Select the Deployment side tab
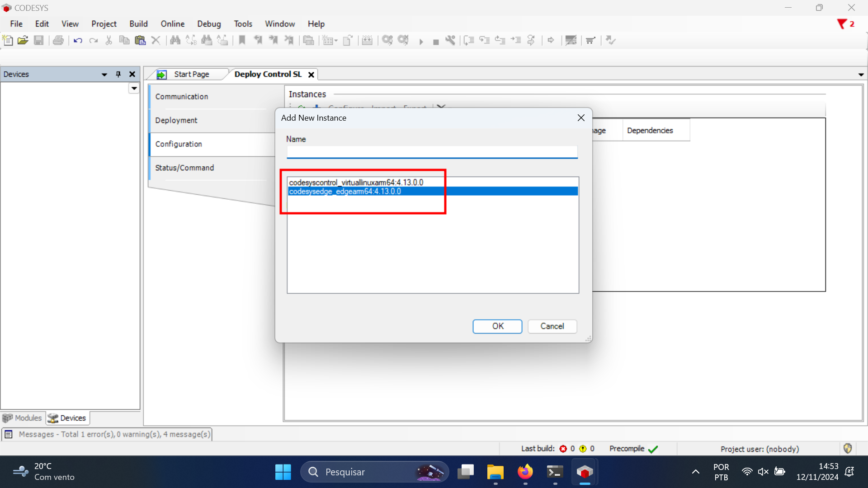 [176, 120]
